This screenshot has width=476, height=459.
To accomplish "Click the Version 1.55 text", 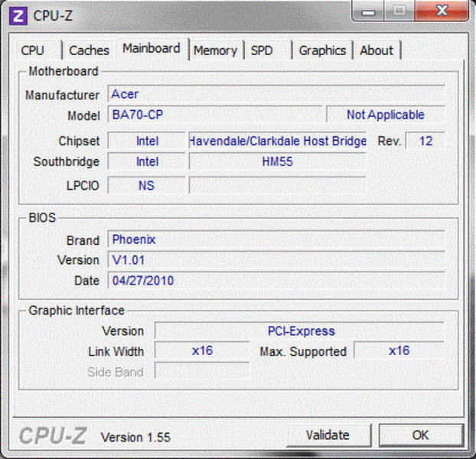I will 135,438.
